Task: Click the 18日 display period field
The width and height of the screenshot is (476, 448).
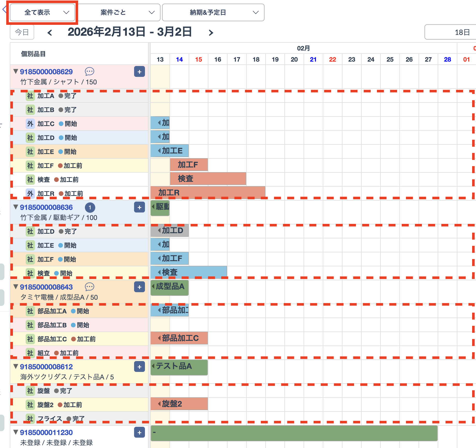Action: coord(450,32)
